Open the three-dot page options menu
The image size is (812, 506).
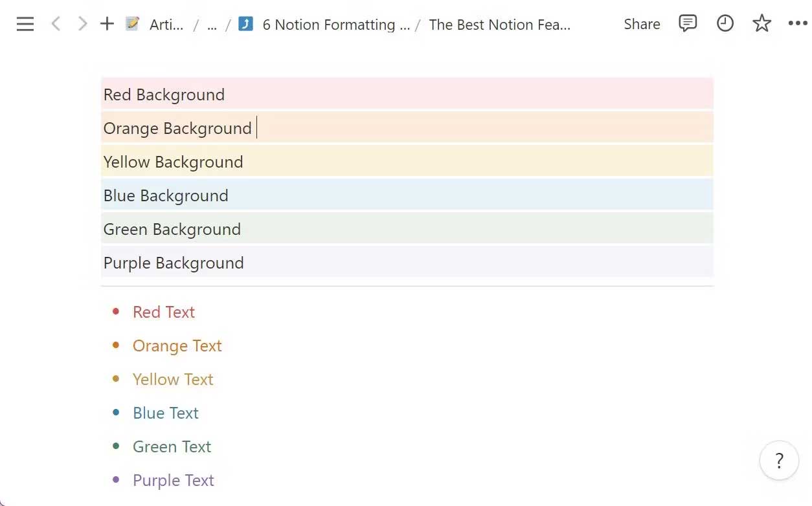798,24
